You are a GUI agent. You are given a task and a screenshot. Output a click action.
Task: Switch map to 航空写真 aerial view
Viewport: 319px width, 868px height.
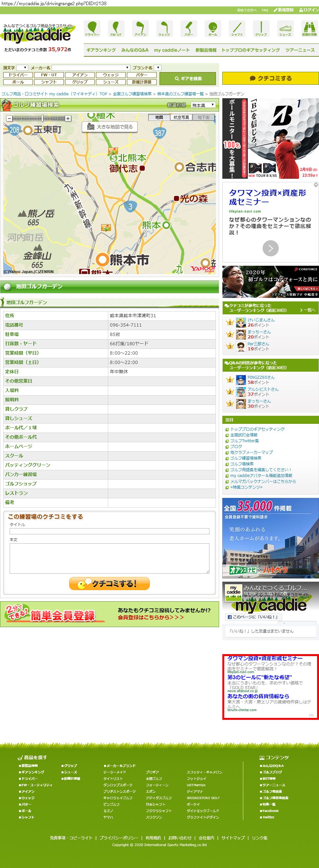coord(181,117)
